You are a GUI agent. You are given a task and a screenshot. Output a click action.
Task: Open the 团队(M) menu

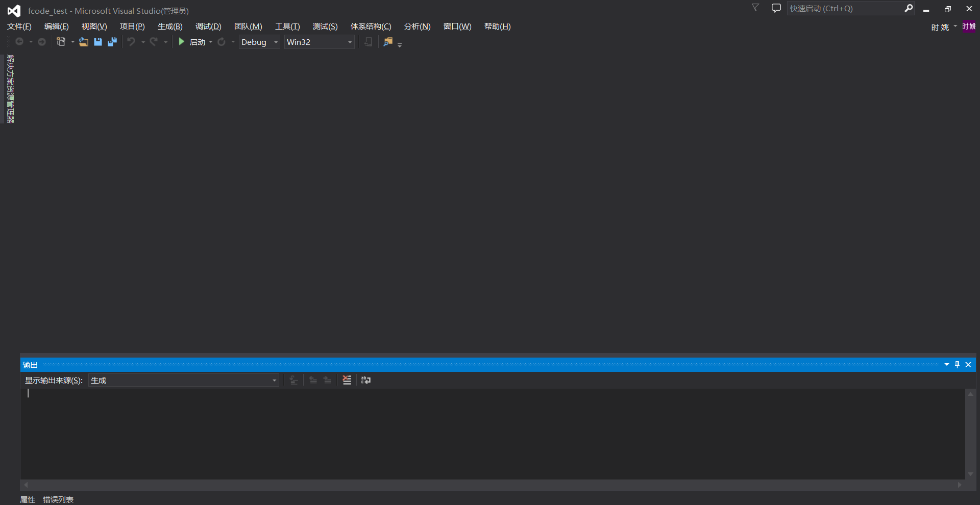248,27
